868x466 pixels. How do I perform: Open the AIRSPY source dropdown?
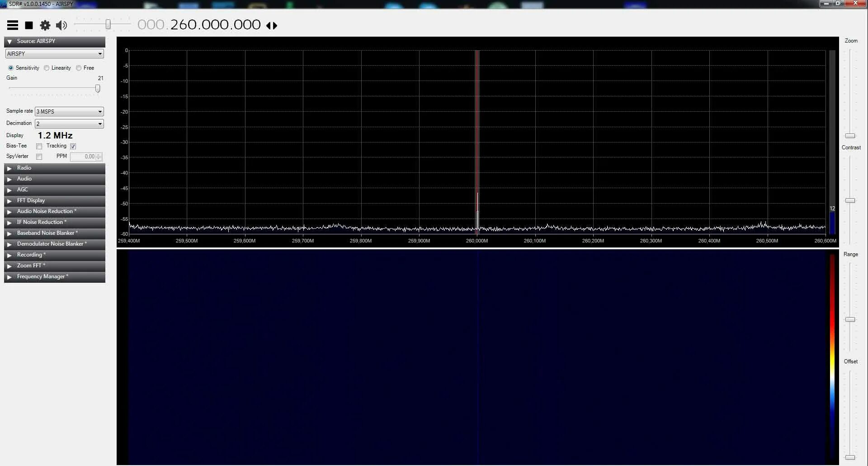55,54
